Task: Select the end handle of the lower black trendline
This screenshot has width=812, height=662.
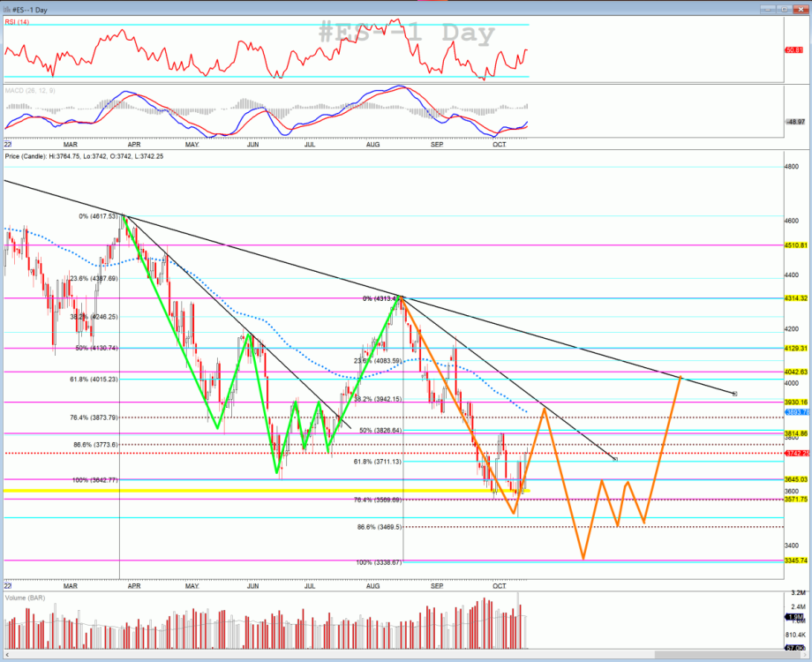Action: (x=615, y=459)
